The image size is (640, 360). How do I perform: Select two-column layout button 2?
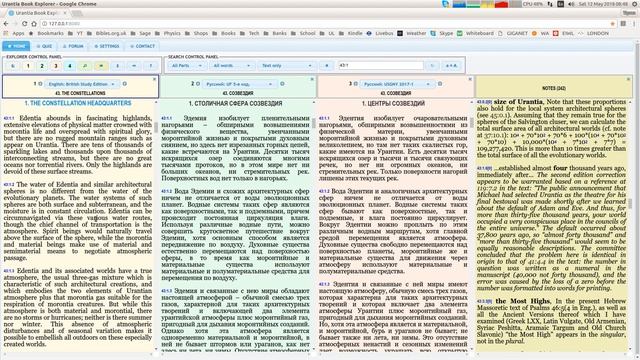tap(42, 66)
